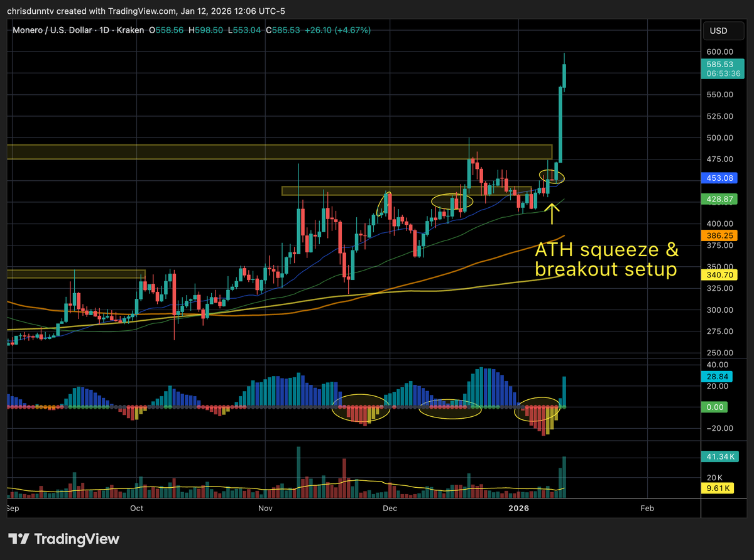Viewport: 754px width, 560px height.
Task: Click the TradingView logo icon
Action: (18, 539)
